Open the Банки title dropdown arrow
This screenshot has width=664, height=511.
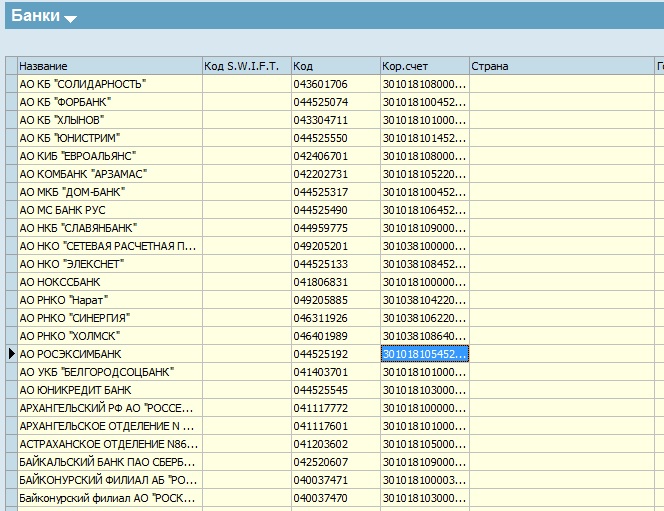(70, 19)
